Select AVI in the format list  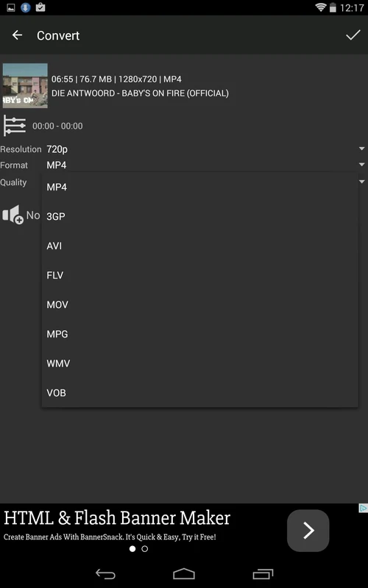199,246
